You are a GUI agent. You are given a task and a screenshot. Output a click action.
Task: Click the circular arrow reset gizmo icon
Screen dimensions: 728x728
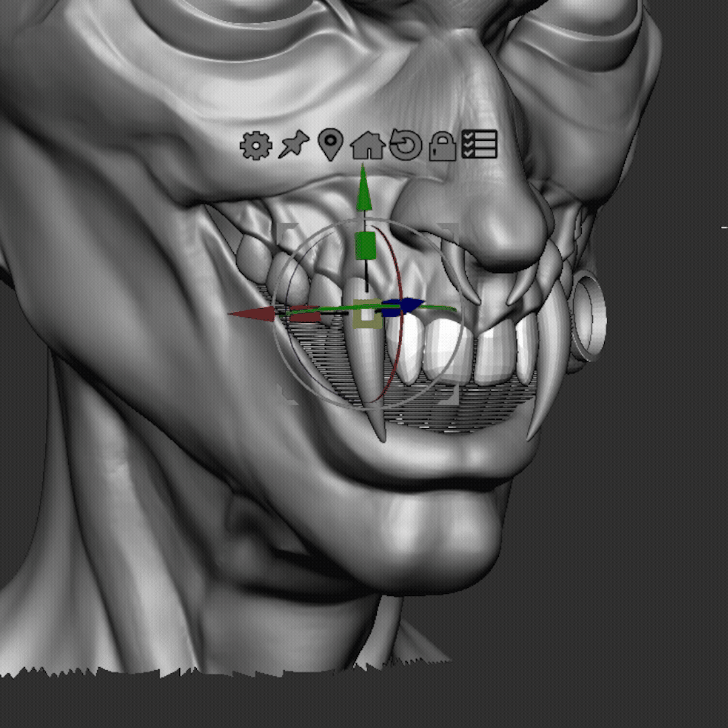(x=405, y=144)
